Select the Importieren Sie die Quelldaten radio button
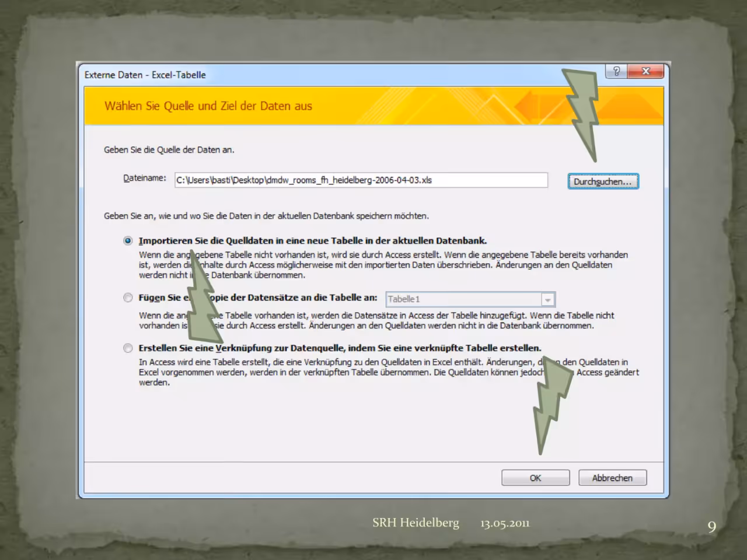 [x=128, y=241]
